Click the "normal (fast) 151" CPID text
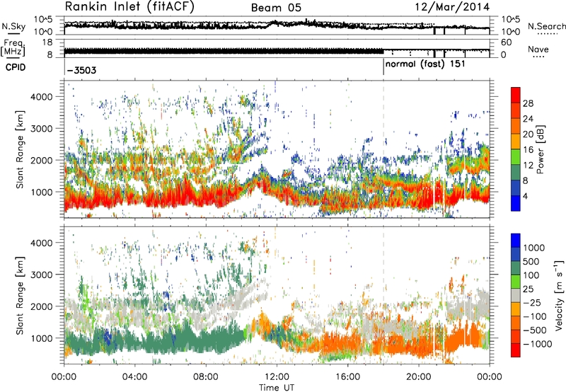 tap(425, 64)
